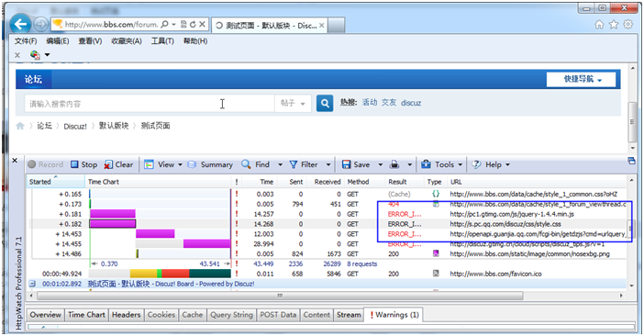Click the undock panel icon right of Help
The height and width of the screenshot is (336, 644).
coord(632,161)
